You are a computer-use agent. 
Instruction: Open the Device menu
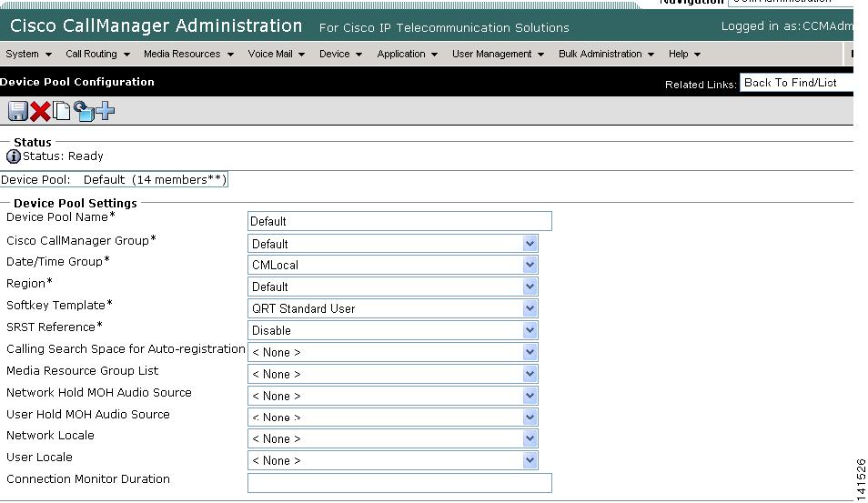340,55
